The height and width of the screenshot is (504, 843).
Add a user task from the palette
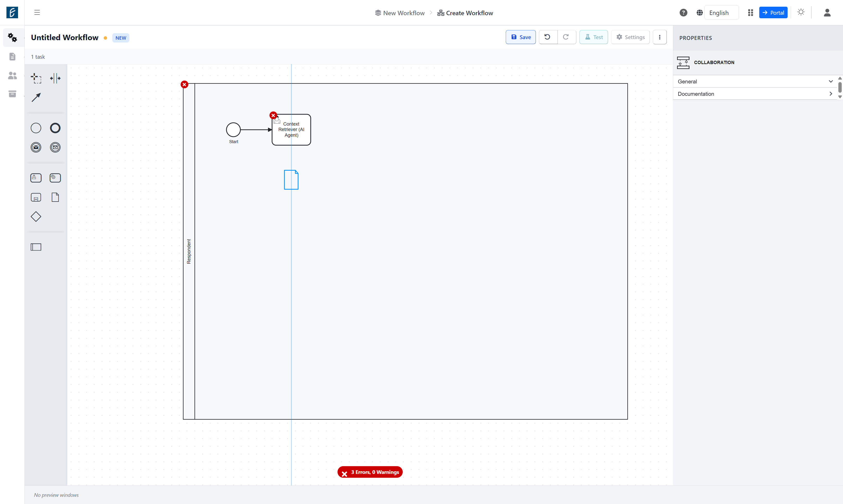36,178
